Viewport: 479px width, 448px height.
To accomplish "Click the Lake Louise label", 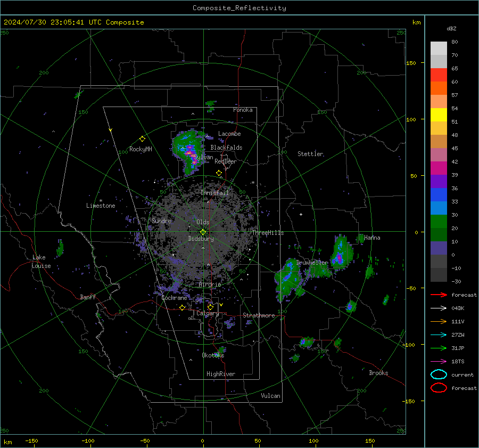I will 41,262.
